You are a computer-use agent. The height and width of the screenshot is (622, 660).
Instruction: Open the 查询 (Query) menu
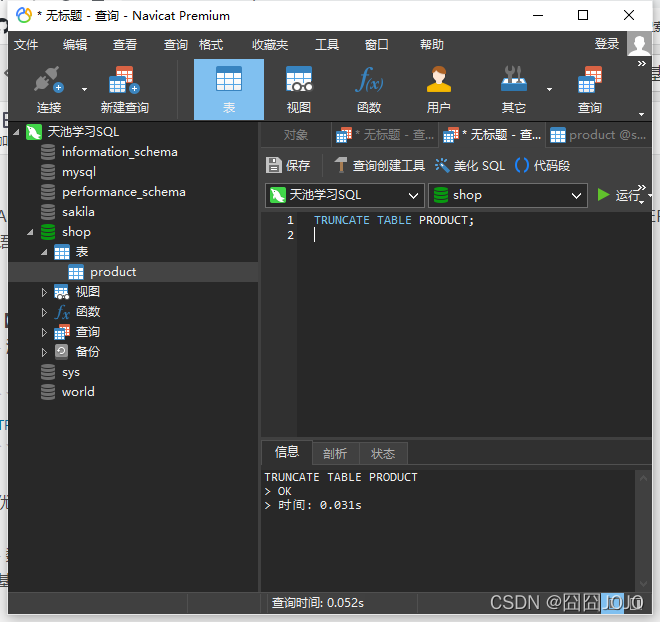[x=176, y=44]
